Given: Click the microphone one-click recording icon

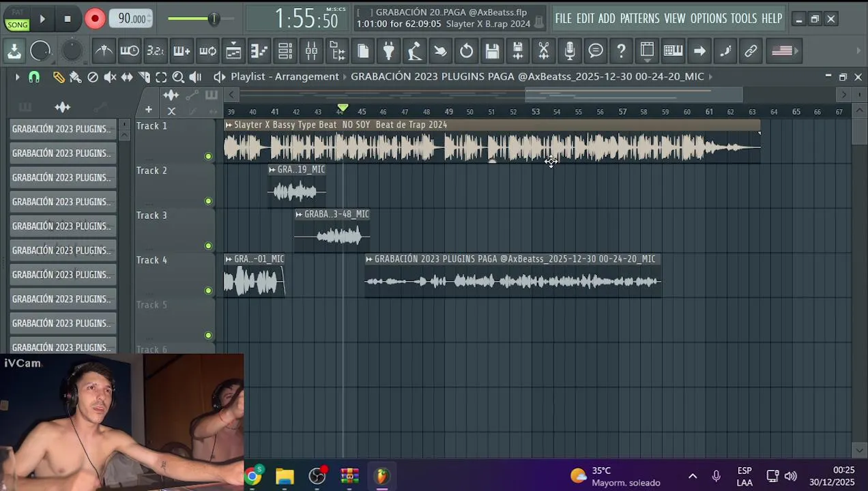Looking at the screenshot, I should coord(570,50).
